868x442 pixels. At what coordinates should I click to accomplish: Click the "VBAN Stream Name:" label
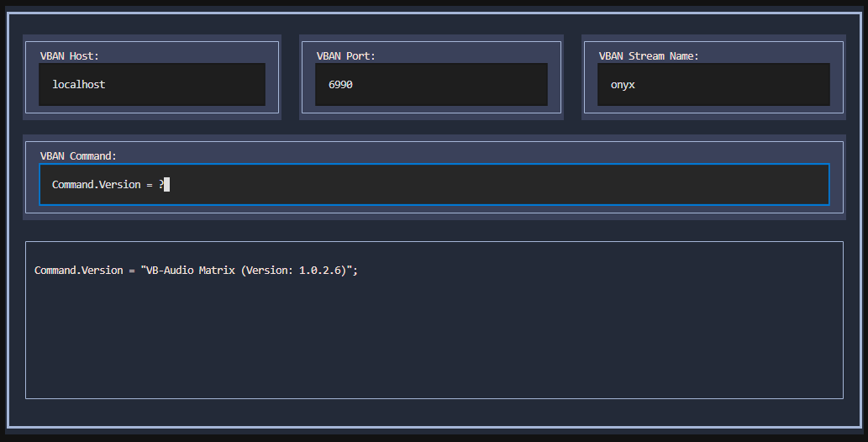pyautogui.click(x=649, y=55)
